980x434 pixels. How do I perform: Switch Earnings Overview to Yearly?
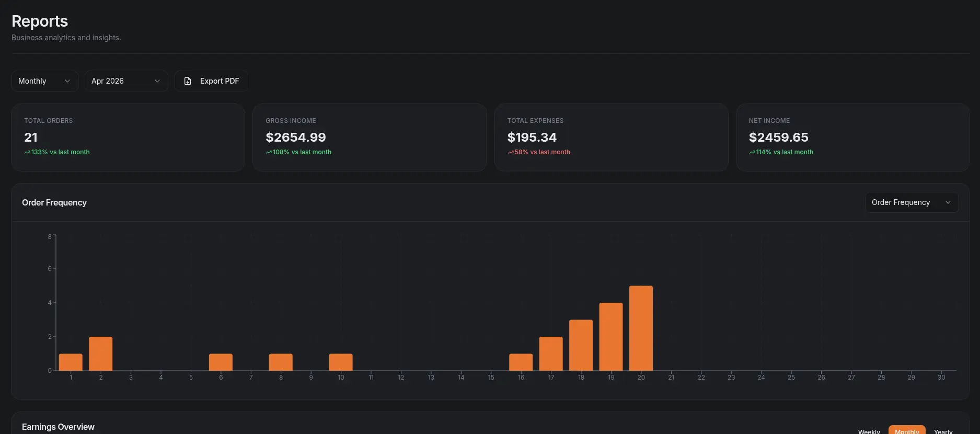(943, 430)
